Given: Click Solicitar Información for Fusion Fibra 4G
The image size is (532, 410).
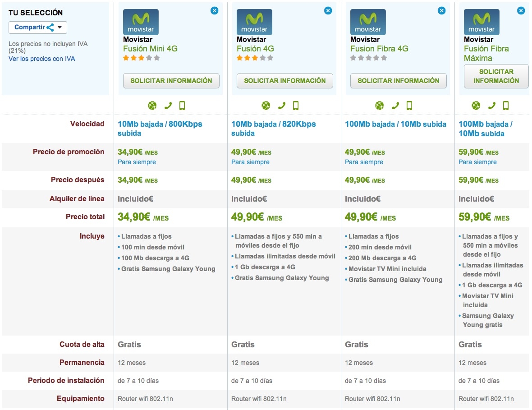Looking at the screenshot, I should (399, 81).
